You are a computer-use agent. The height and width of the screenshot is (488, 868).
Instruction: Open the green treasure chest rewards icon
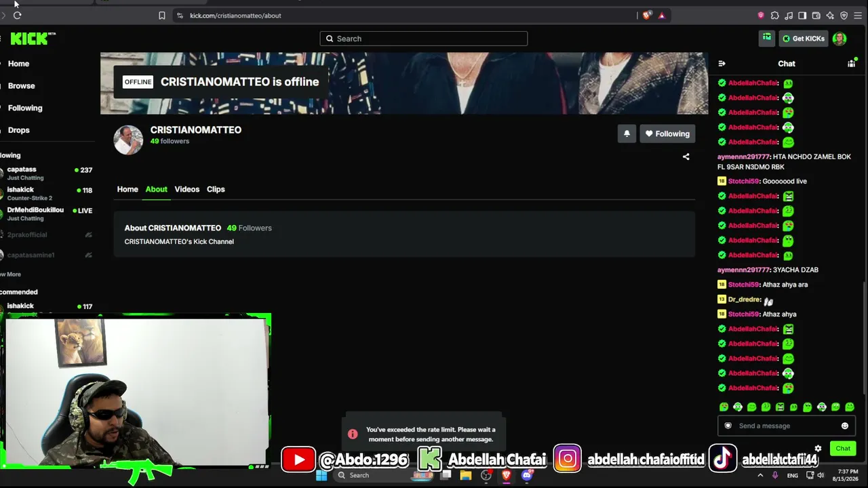[x=767, y=38]
